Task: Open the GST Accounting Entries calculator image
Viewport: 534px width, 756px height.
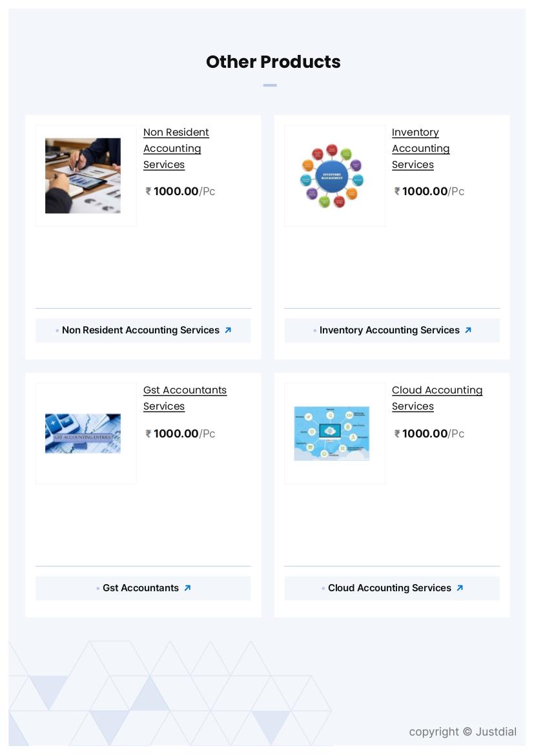Action: click(x=83, y=433)
